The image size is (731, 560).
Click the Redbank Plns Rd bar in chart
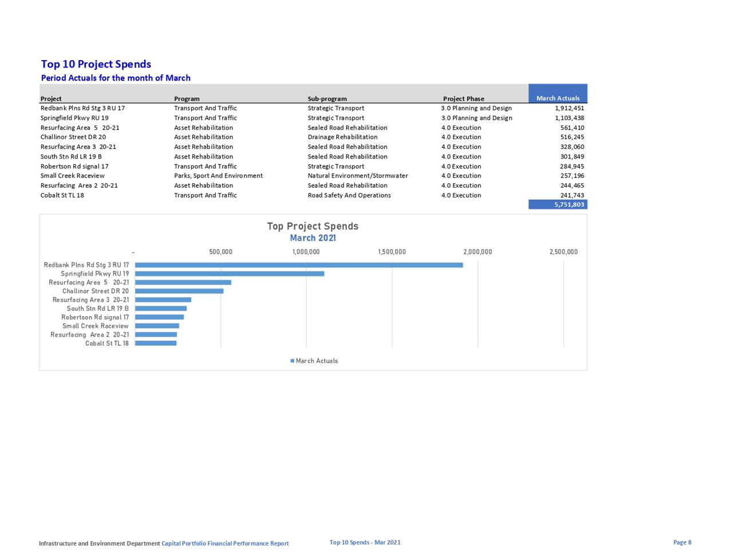tap(298, 265)
